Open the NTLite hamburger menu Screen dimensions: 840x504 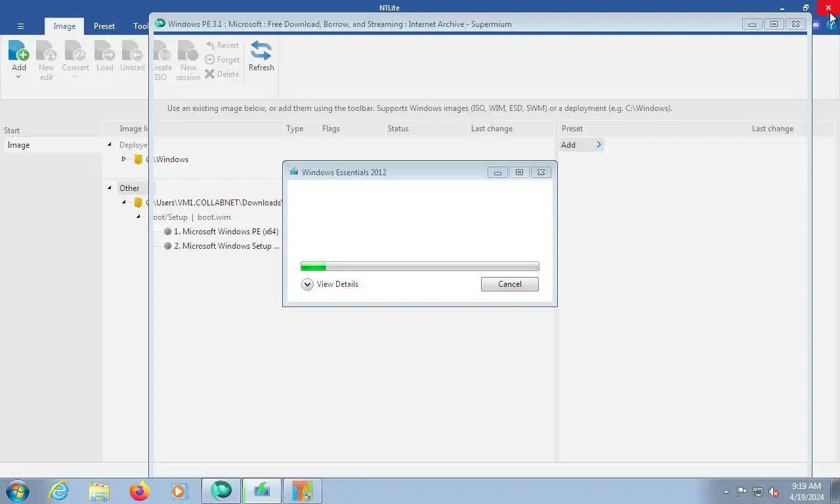pyautogui.click(x=20, y=26)
